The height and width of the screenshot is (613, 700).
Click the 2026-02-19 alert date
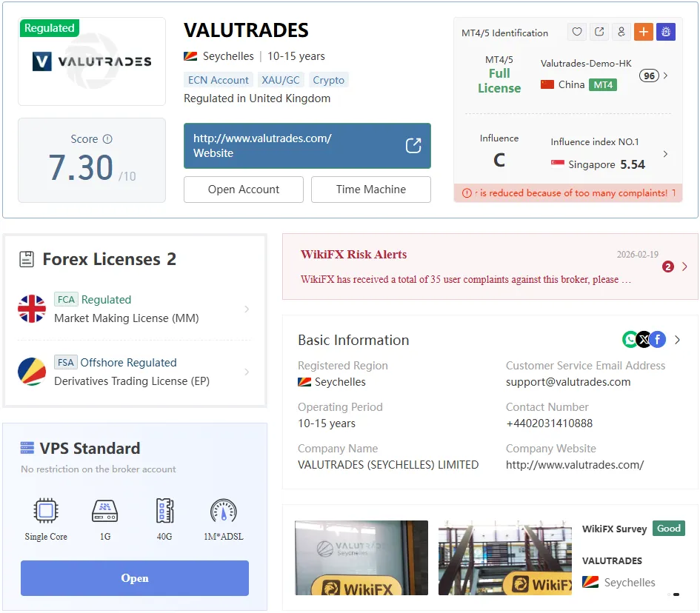point(638,254)
